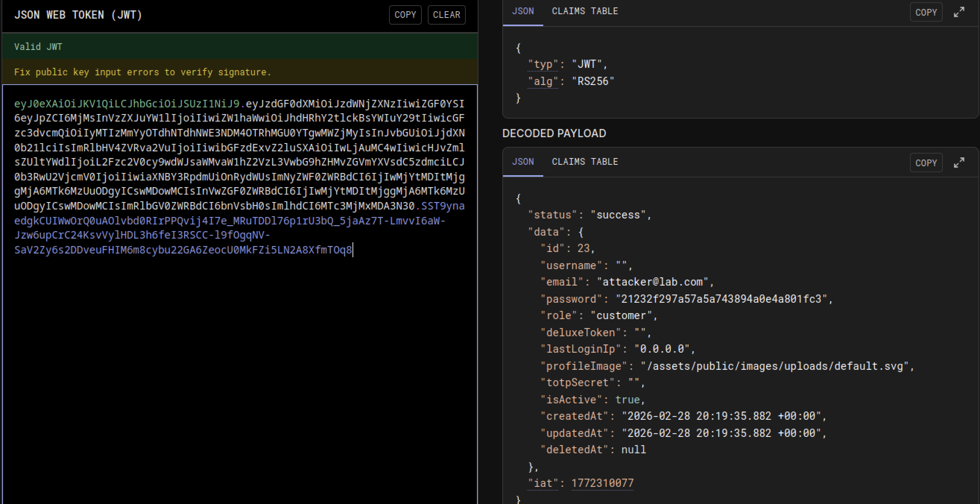Switch payload view to Claims Table tab
The width and height of the screenshot is (980, 504).
pyautogui.click(x=585, y=162)
